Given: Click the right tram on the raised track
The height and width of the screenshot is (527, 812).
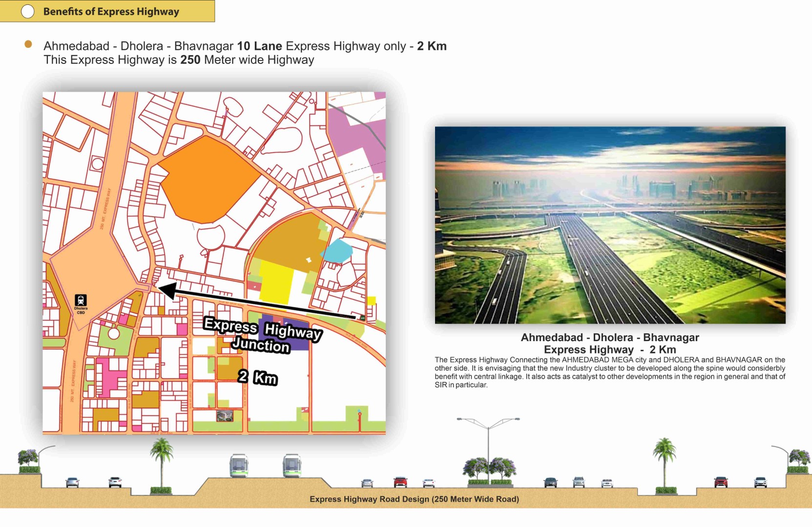Looking at the screenshot, I should [x=291, y=466].
